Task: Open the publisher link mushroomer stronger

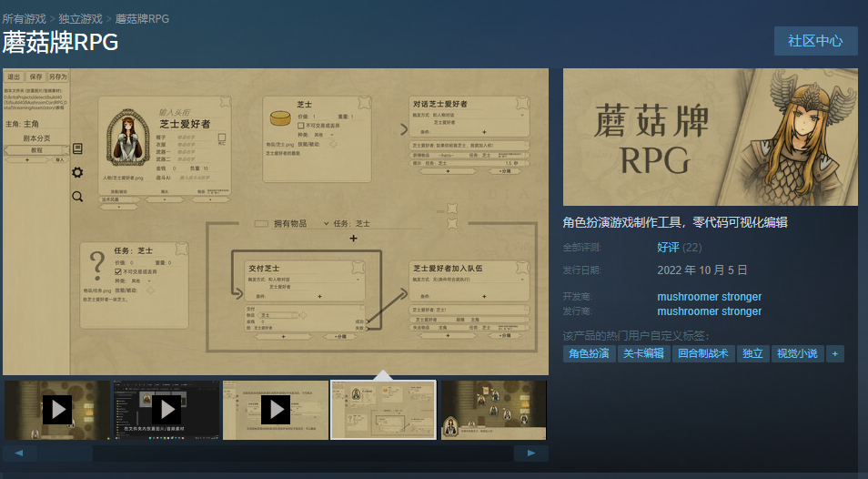Action: click(709, 311)
